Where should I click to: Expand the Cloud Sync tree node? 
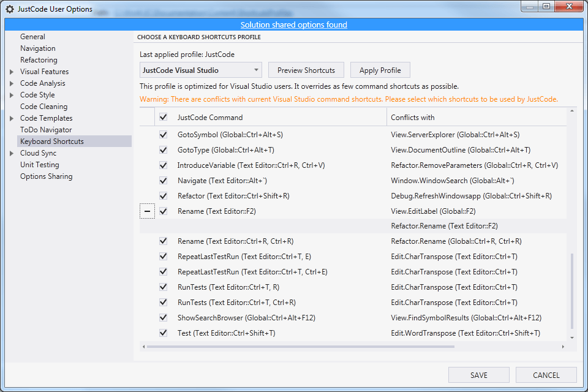pyautogui.click(x=12, y=153)
